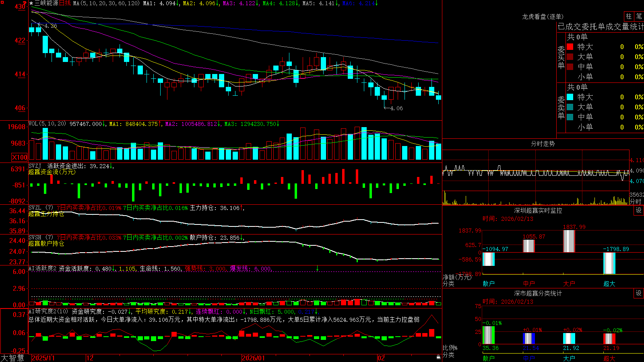Toggle the 日线 period label
The height and width of the screenshot is (362, 644).
[65, 3]
